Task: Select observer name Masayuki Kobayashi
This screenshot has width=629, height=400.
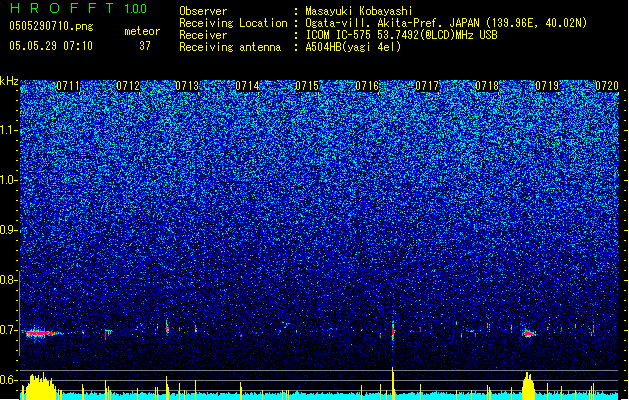Action: point(359,11)
